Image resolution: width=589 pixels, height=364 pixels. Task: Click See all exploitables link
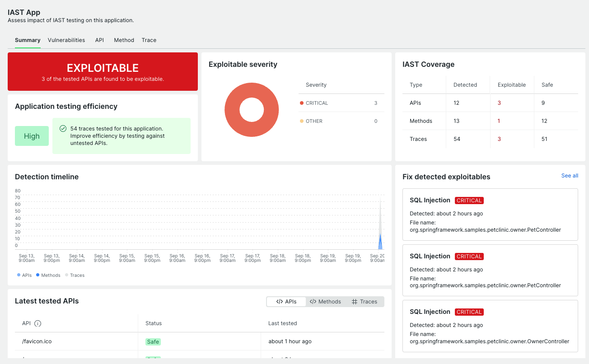570,176
